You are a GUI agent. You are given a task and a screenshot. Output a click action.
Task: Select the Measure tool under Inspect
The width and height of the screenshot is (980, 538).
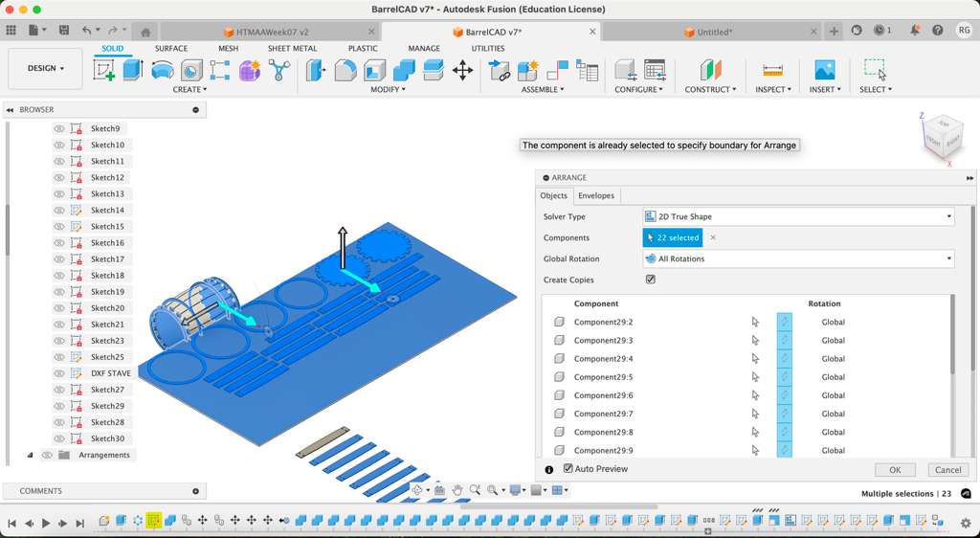pos(771,70)
